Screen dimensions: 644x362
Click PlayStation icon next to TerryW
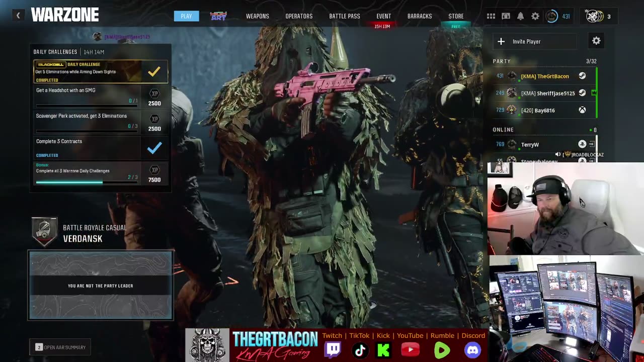click(x=582, y=144)
